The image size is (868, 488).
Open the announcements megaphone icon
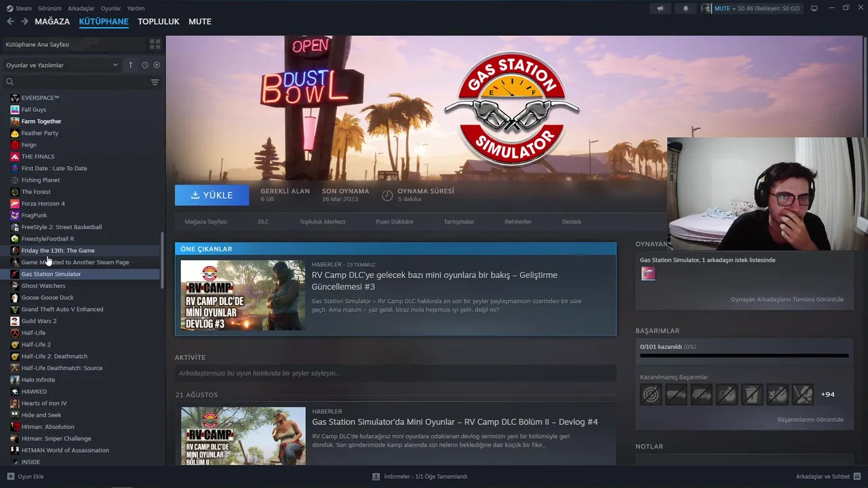coord(660,8)
